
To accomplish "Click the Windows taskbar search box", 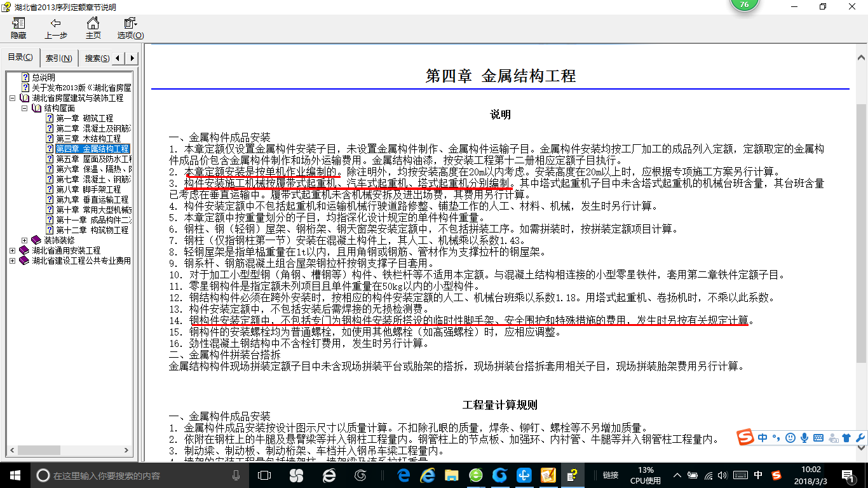I will (x=140, y=475).
